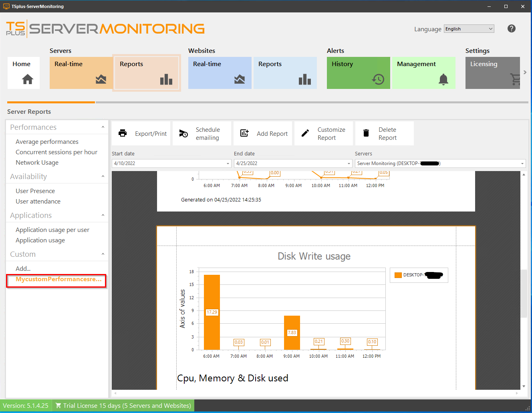Screen dimensions: 532x413
Task: Open the Help question mark icon
Action: (x=512, y=28)
